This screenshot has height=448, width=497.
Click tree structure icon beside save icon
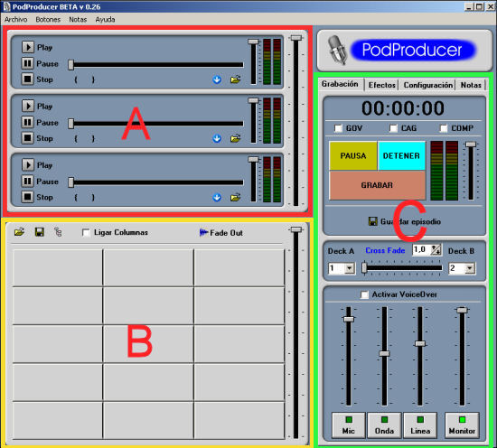coord(58,232)
